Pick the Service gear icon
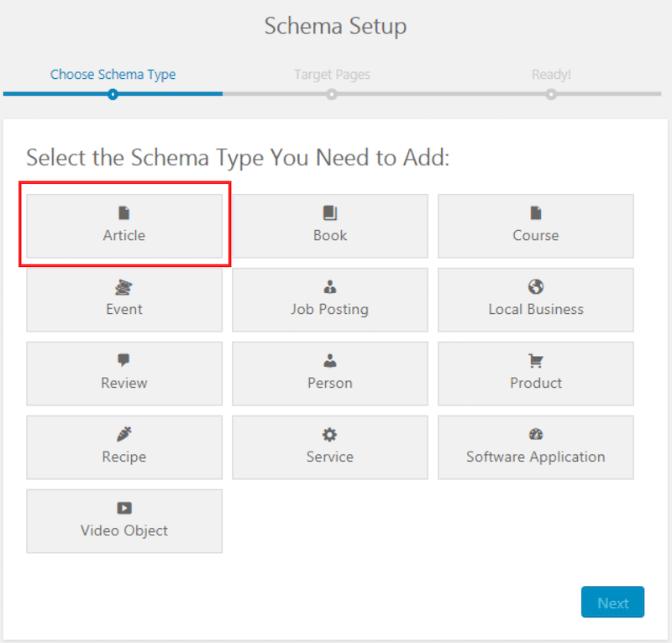This screenshot has height=643, width=672. click(329, 434)
